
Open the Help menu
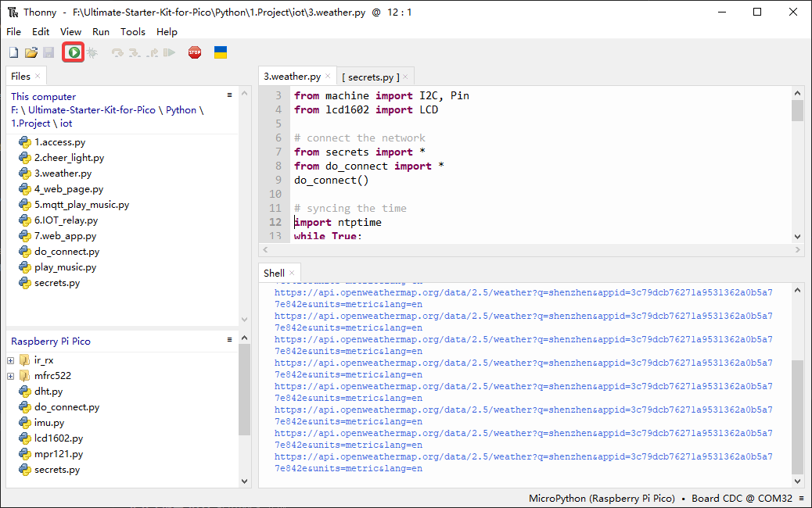click(167, 31)
